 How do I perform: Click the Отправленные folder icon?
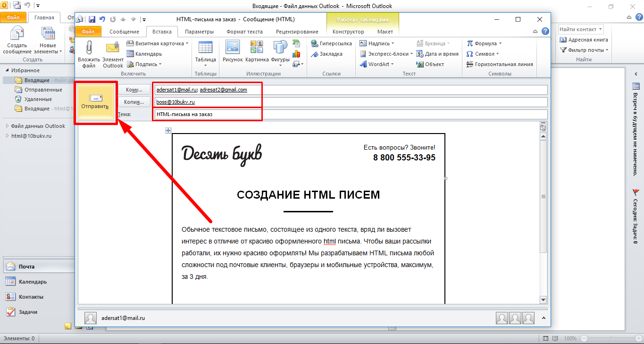(x=18, y=90)
